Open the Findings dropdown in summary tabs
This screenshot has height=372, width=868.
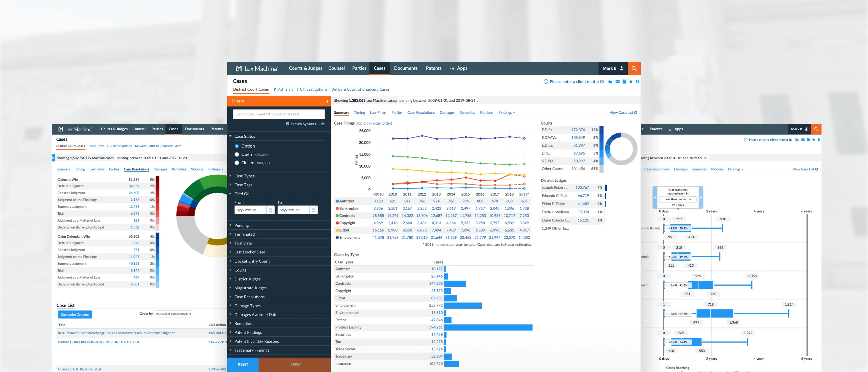506,113
